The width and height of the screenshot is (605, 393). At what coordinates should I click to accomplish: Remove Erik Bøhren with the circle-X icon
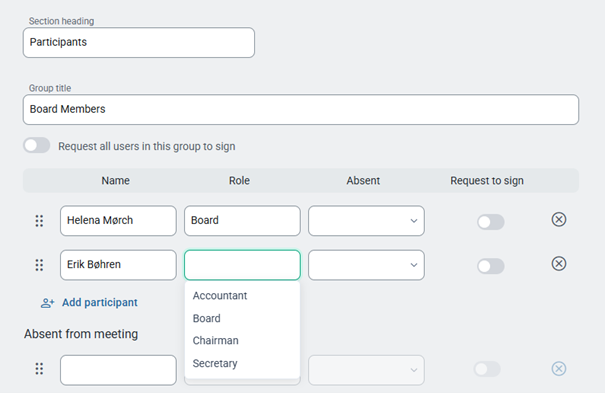(558, 264)
